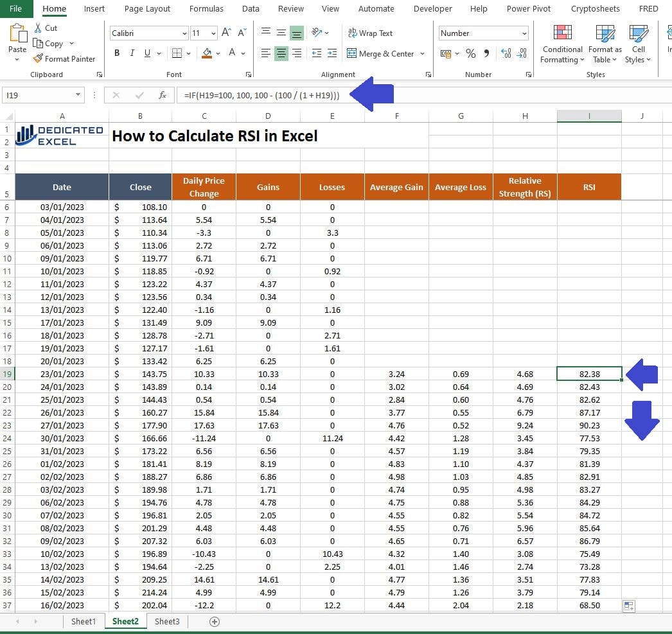Switch to the Data tab
Image resolution: width=672 pixels, height=634 pixels.
(x=251, y=8)
